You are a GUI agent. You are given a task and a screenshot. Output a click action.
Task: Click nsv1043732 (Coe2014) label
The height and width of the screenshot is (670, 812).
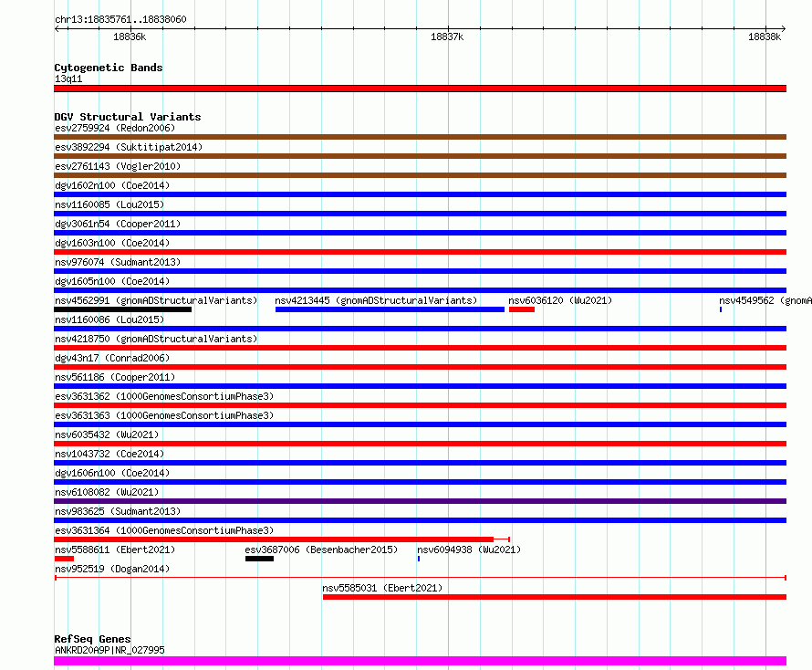tap(109, 454)
